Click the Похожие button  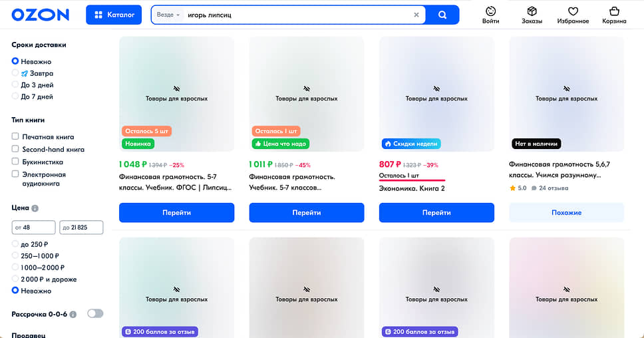pyautogui.click(x=566, y=213)
